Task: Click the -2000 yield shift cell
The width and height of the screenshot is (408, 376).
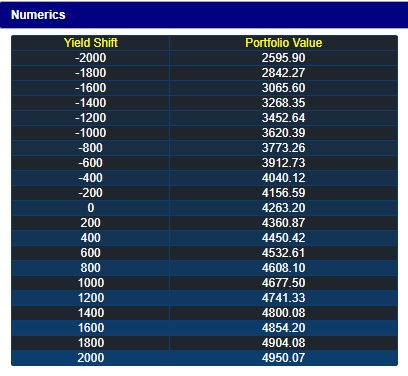Action: [91, 58]
